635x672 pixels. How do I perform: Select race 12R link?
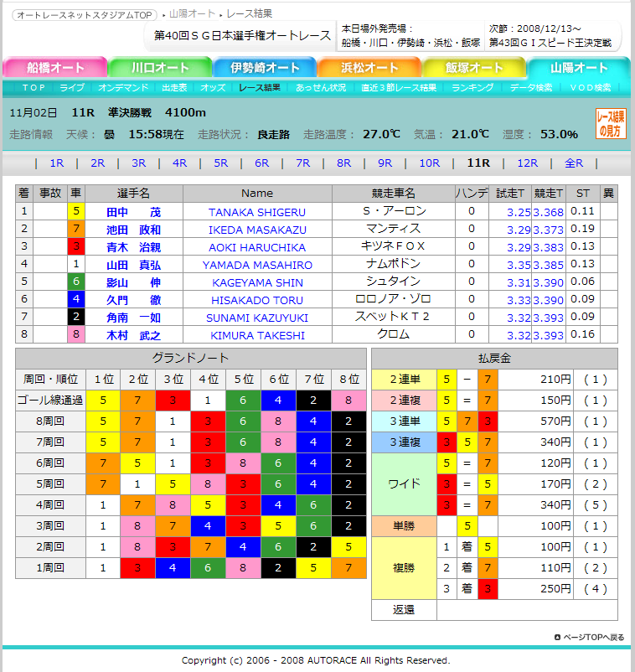[x=528, y=163]
